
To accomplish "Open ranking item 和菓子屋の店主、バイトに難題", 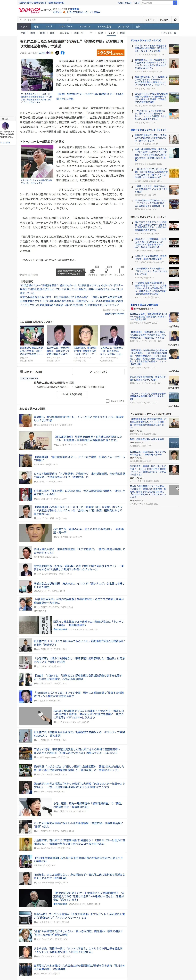I will coord(151,81).
